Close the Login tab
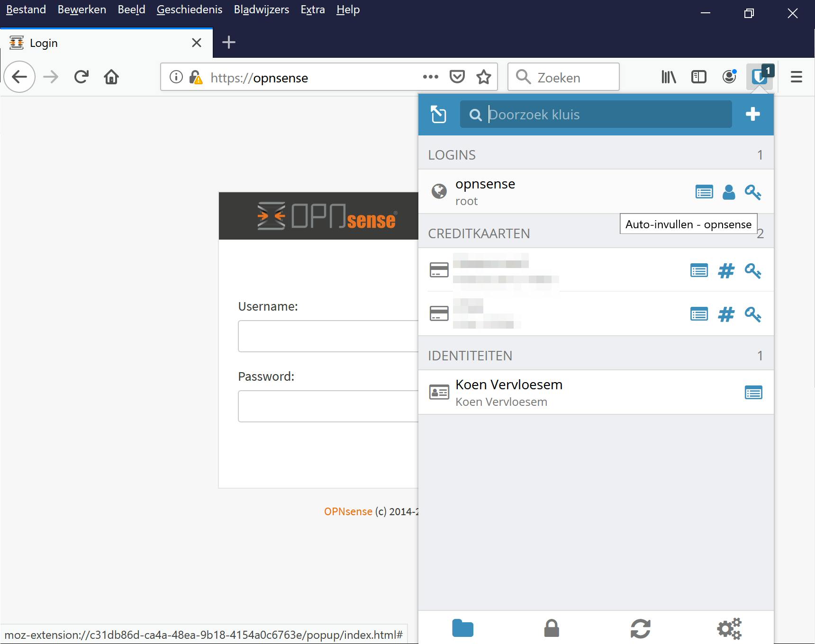The image size is (815, 644). 197,43
